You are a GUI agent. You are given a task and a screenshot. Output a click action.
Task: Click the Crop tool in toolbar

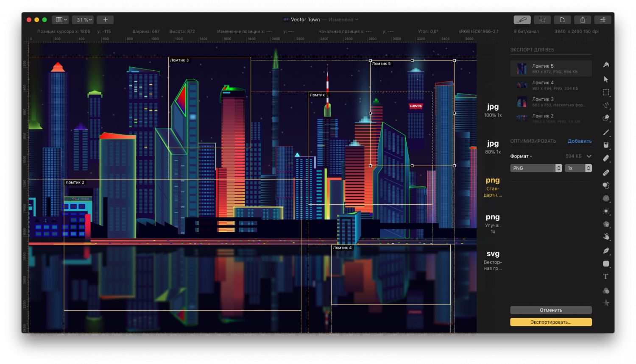(x=542, y=19)
